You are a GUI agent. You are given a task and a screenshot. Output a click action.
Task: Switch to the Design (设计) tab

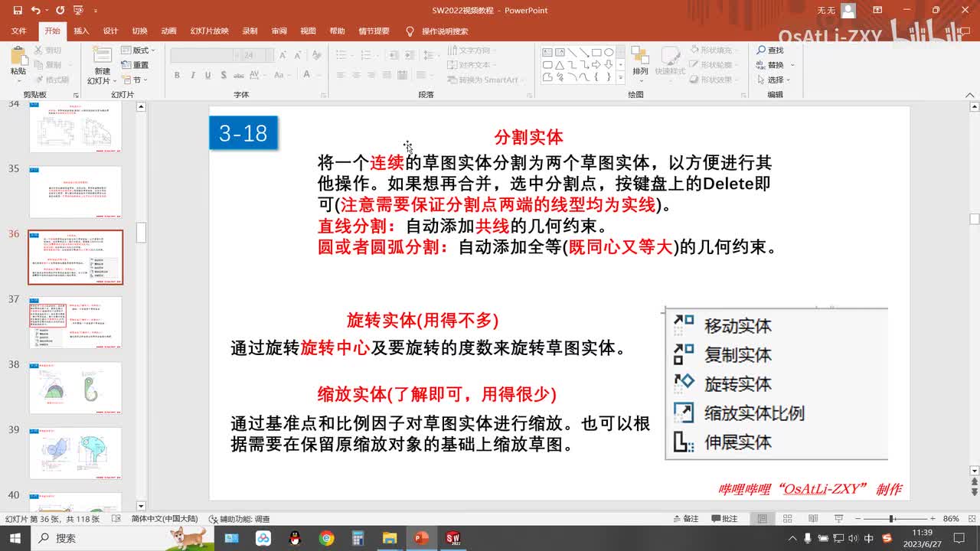(110, 31)
